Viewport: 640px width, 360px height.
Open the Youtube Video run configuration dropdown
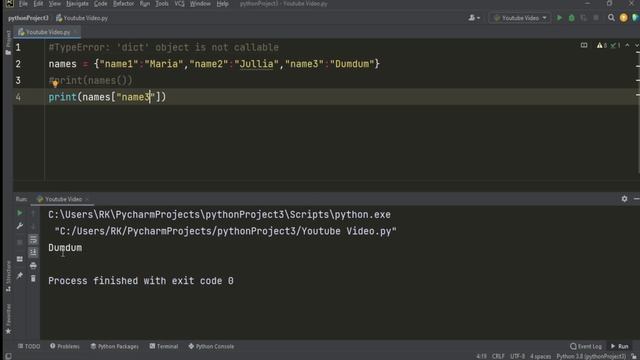520,18
